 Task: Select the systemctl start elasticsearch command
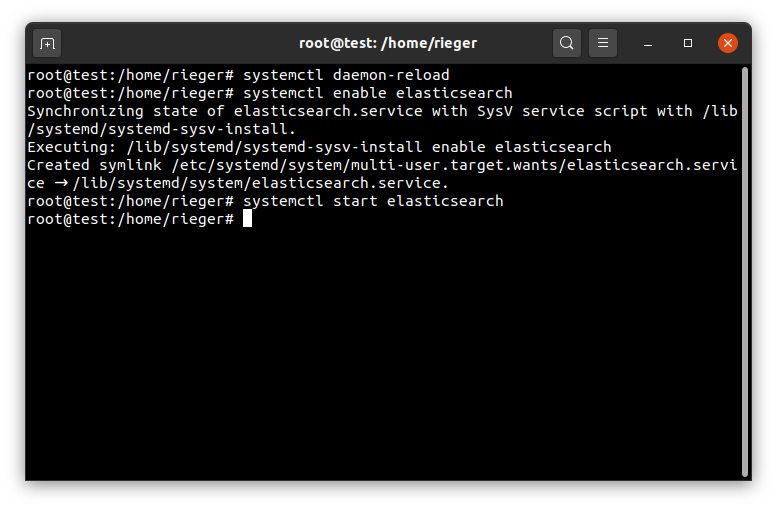373,201
